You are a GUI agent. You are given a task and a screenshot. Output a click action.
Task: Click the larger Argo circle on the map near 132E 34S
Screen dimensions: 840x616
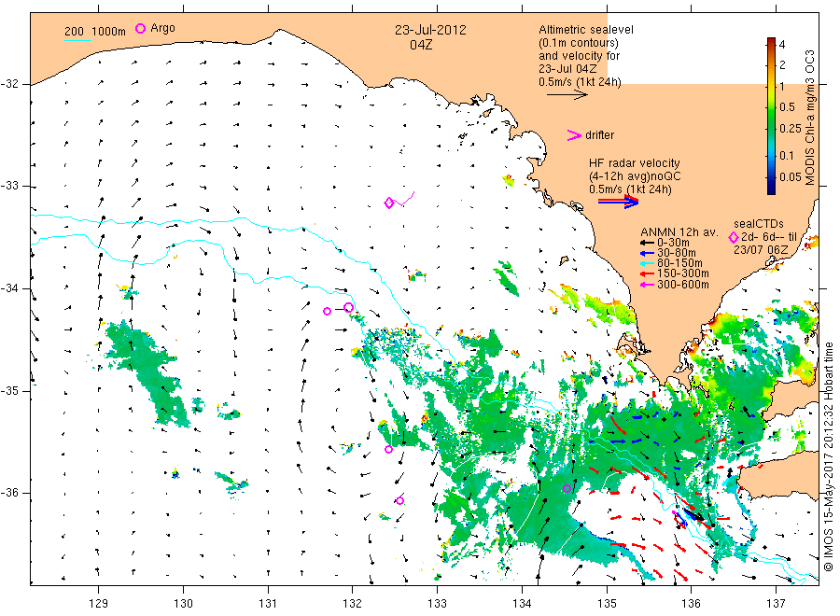coord(349,307)
